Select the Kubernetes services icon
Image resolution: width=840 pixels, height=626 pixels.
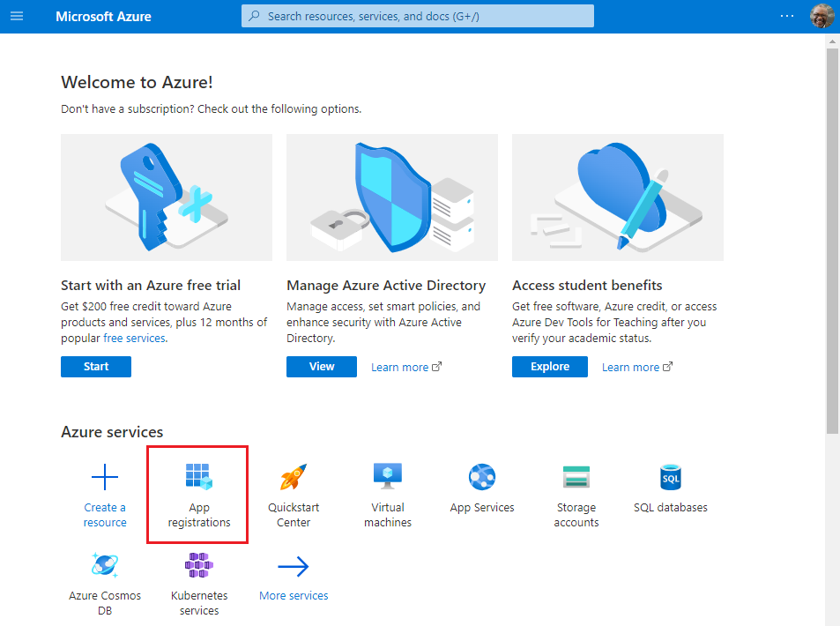[198, 565]
